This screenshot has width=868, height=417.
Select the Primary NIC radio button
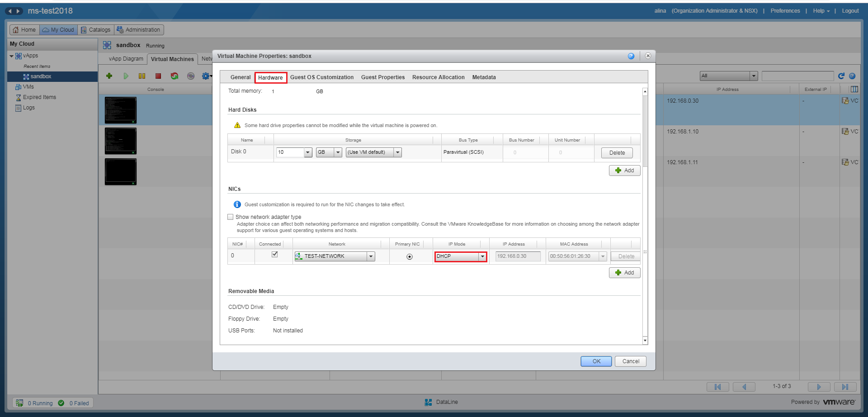click(x=410, y=256)
